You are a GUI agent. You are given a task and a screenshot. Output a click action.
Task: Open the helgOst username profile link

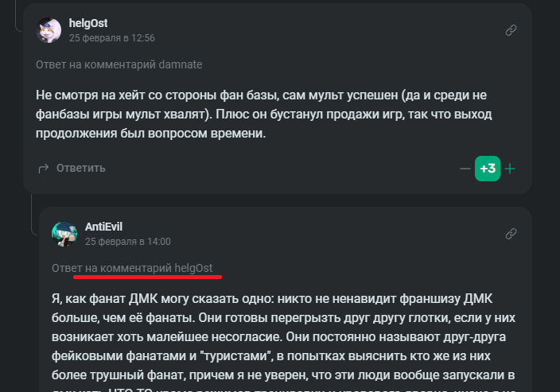pyautogui.click(x=88, y=23)
